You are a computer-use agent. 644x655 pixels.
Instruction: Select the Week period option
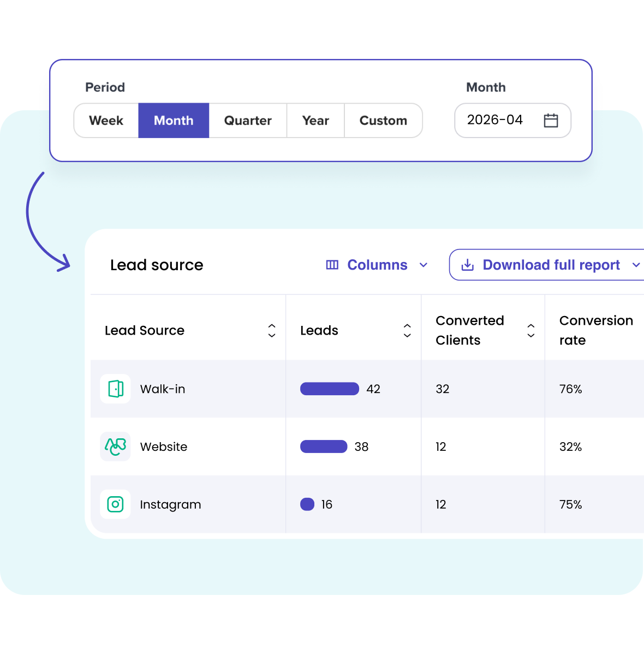pos(106,121)
